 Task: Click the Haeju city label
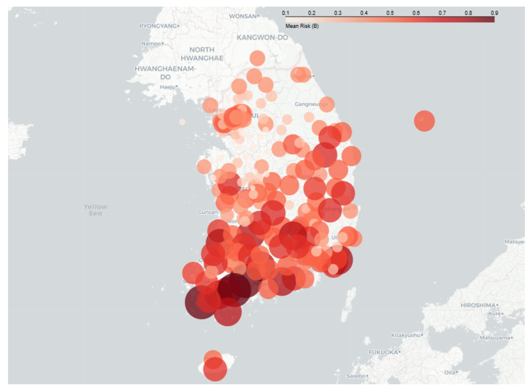(x=167, y=87)
